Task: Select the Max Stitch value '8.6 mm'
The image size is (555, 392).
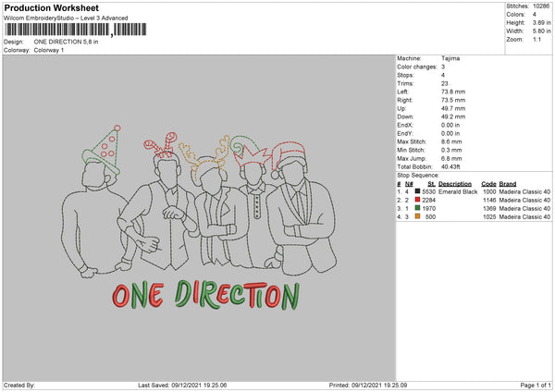Action: pyautogui.click(x=451, y=141)
